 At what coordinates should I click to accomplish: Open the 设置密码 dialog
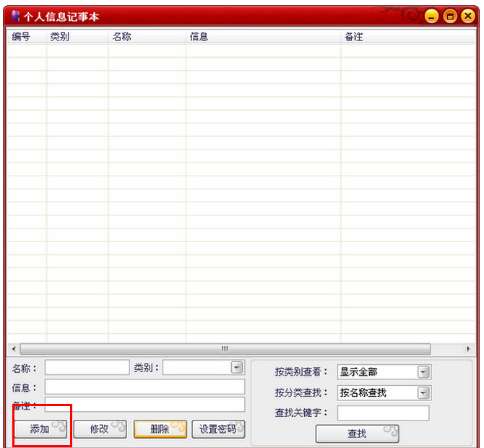point(219,428)
